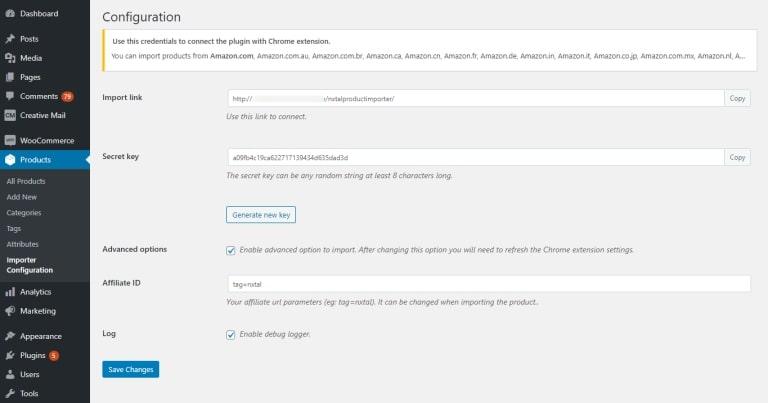Click the Users person icon
The image size is (768, 403).
(10, 374)
